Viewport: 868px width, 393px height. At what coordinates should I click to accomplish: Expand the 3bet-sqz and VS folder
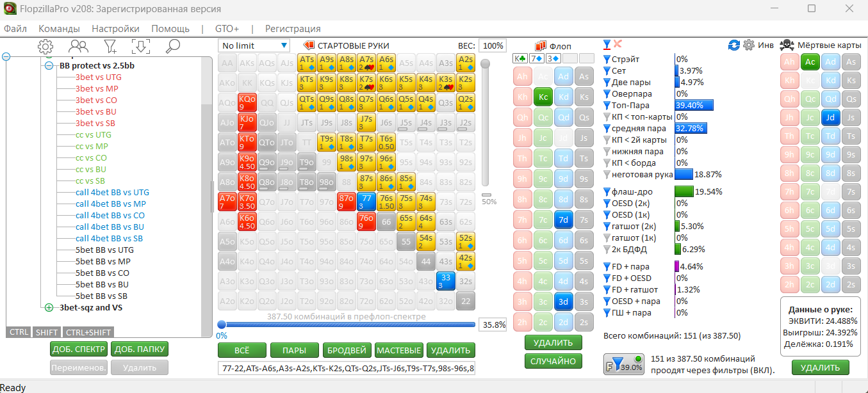(49, 307)
